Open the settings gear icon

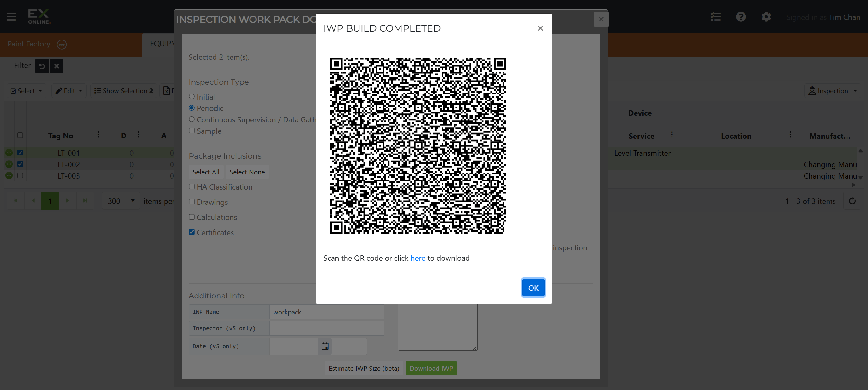pyautogui.click(x=766, y=17)
